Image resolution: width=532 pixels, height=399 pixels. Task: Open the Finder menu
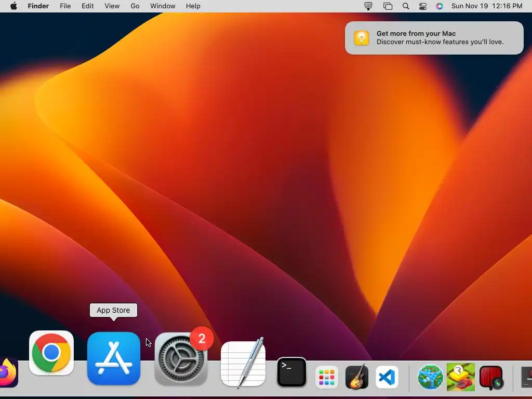pyautogui.click(x=38, y=6)
